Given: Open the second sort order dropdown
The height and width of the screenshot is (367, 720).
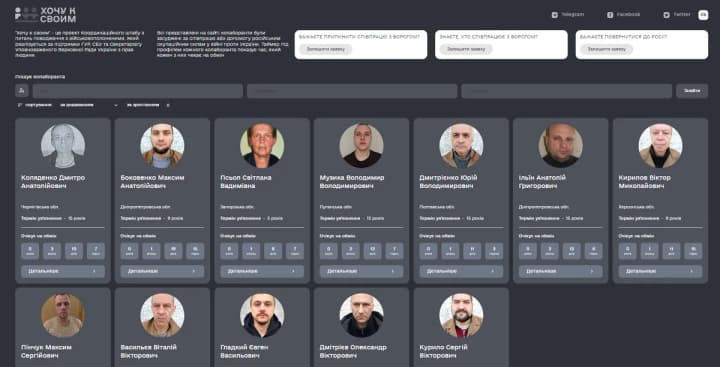Looking at the screenshot, I should pyautogui.click(x=148, y=105).
